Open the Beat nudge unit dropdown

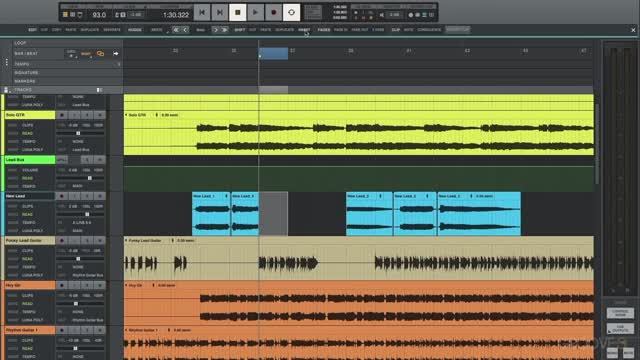(201, 30)
